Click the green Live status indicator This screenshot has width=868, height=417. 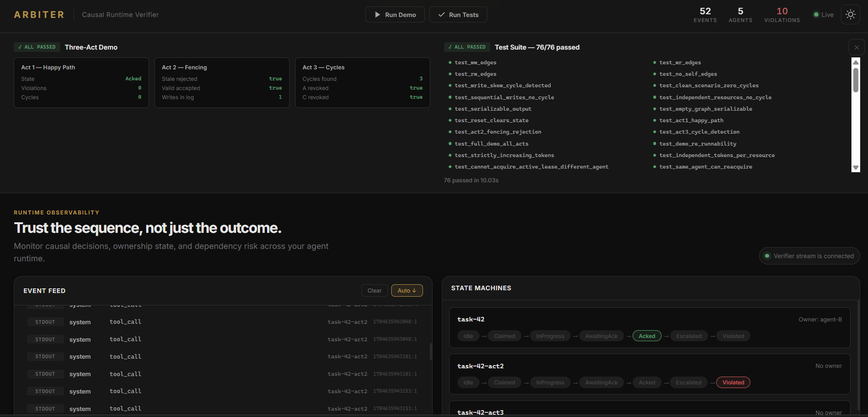[x=823, y=15]
